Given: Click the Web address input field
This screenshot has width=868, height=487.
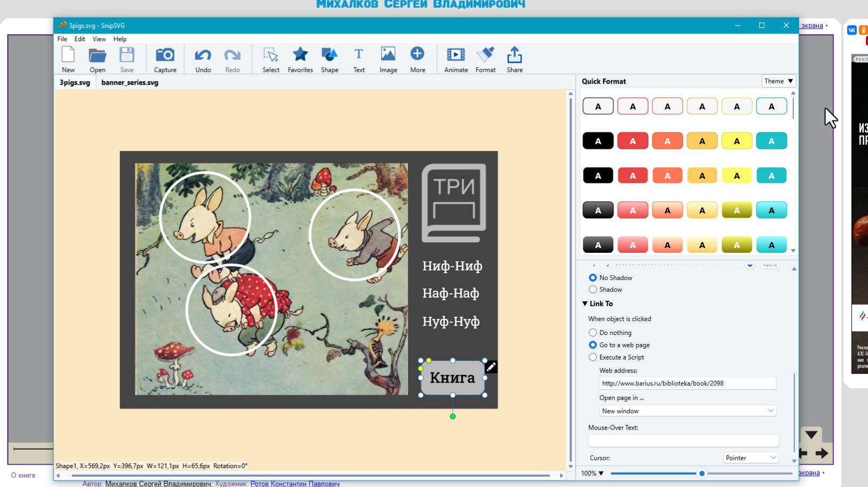Looking at the screenshot, I should pos(688,383).
